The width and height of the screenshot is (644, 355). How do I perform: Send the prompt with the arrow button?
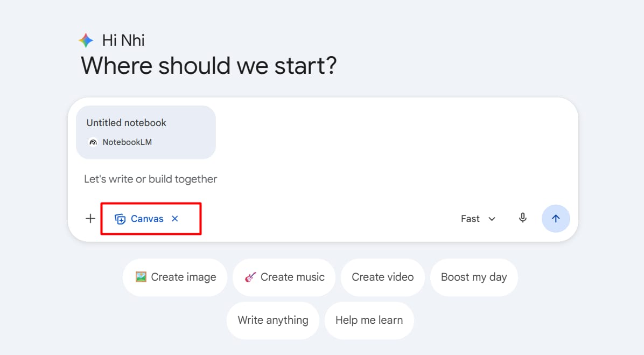point(556,219)
